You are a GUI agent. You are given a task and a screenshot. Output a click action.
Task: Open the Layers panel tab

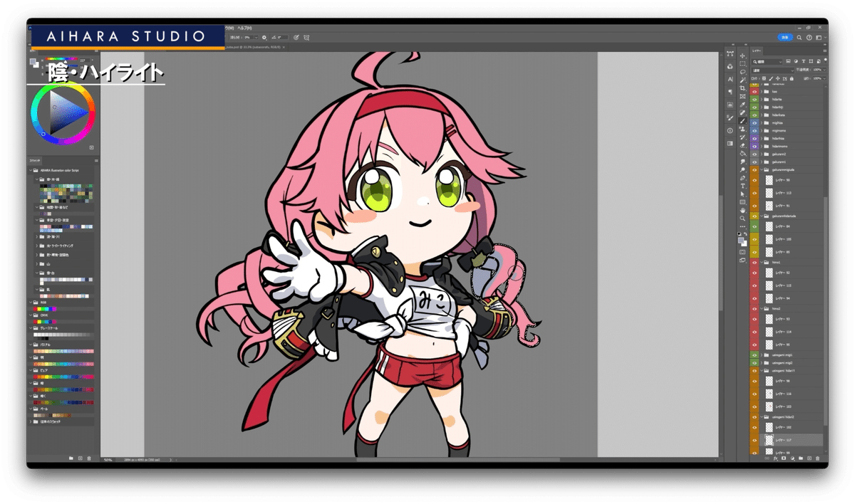click(x=757, y=51)
